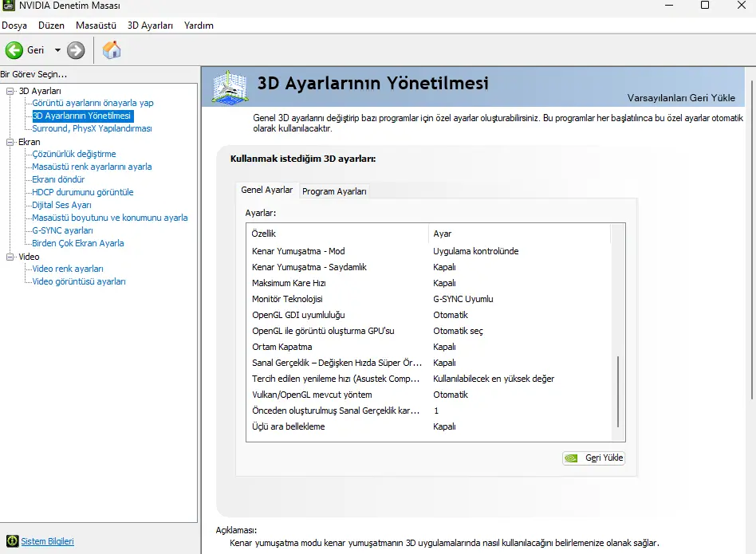The image size is (756, 554).
Task: Click the Ayar column header
Action: coord(519,234)
